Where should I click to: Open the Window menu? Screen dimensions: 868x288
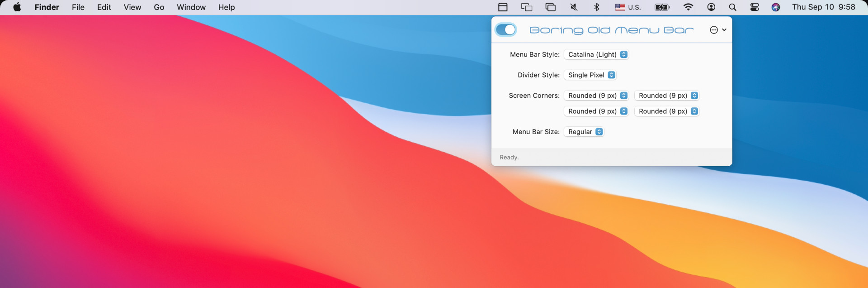(191, 7)
